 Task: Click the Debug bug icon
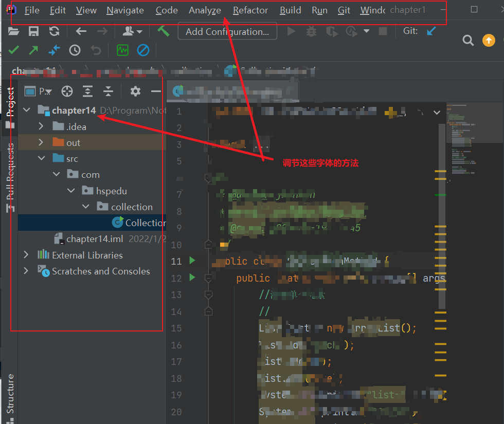tap(311, 31)
